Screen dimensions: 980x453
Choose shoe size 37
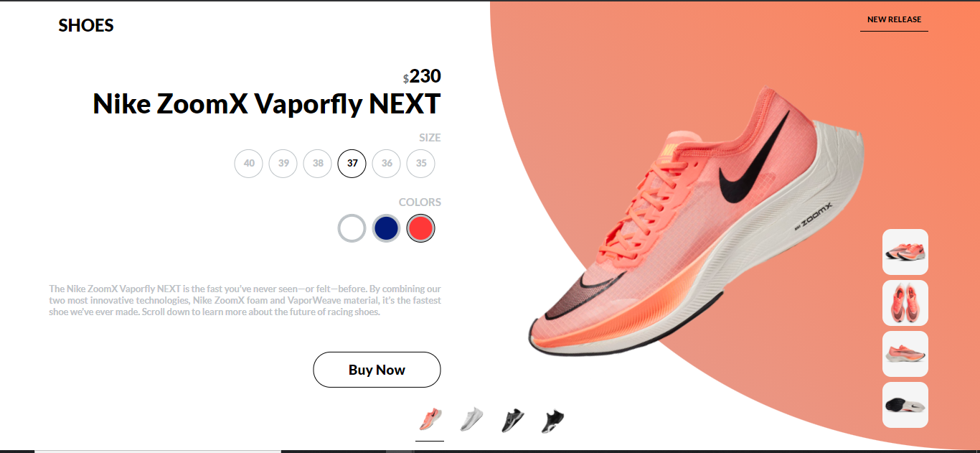click(x=352, y=163)
